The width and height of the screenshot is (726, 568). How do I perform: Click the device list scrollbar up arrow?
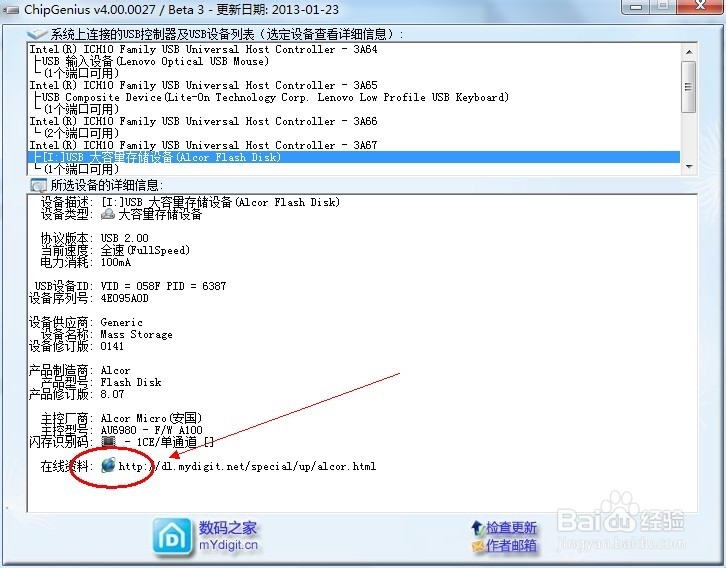[689, 52]
